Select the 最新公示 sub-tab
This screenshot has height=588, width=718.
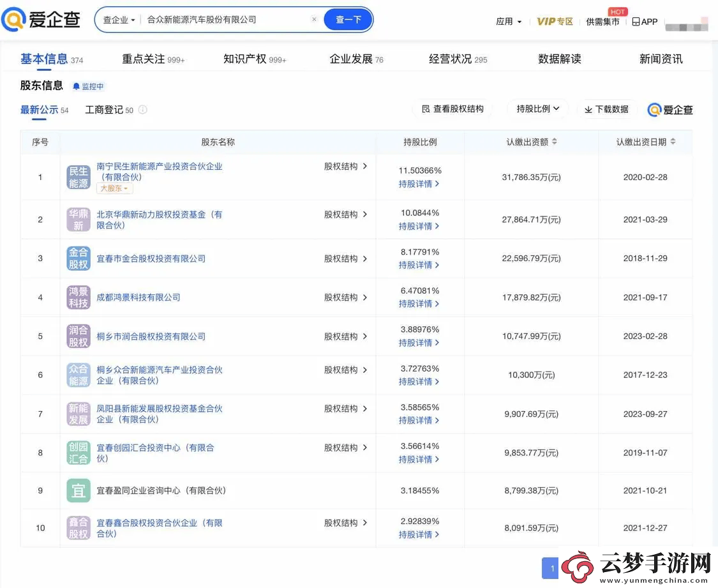(x=45, y=110)
